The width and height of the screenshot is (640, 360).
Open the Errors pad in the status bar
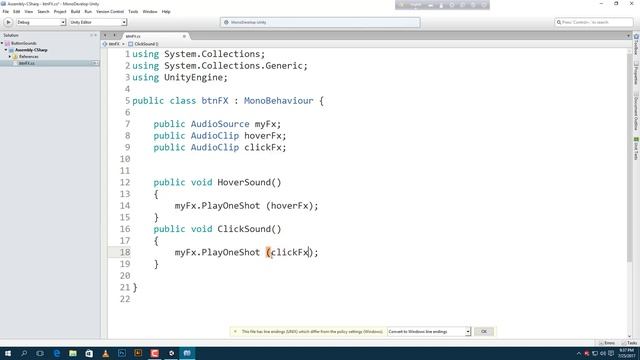(x=607, y=343)
